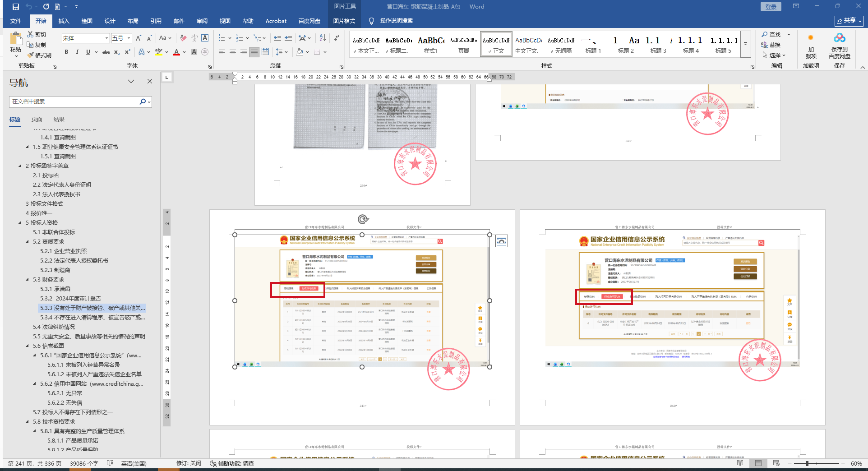Toggle italic formatting
The image size is (868, 471).
tap(77, 52)
